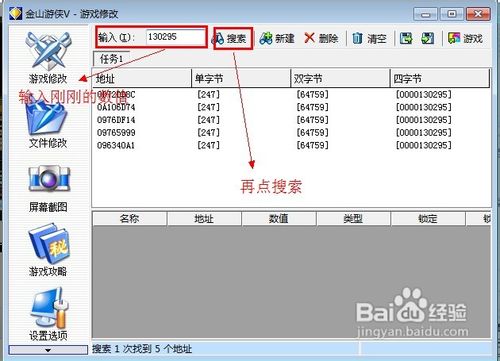Switch to the 任务1 tab

111,59
